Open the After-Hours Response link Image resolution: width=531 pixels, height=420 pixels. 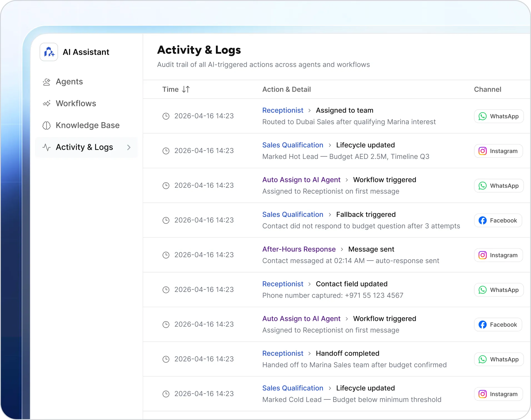(299, 249)
